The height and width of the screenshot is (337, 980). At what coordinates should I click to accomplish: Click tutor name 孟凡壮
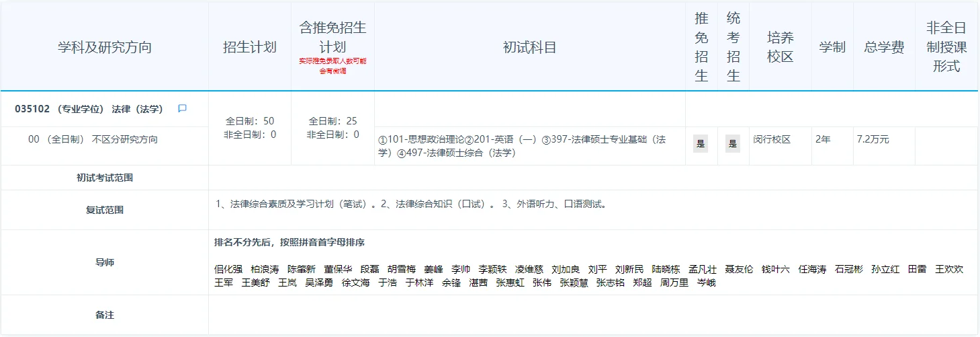click(703, 269)
